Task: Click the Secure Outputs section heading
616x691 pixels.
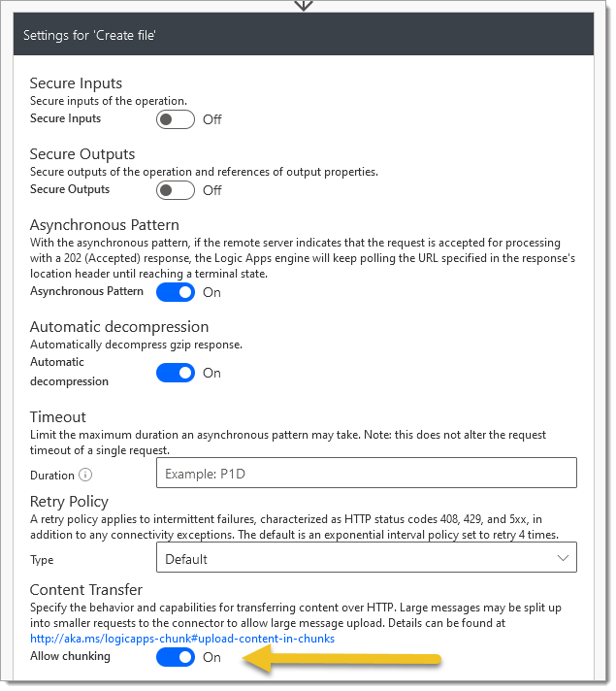Action: click(82, 155)
